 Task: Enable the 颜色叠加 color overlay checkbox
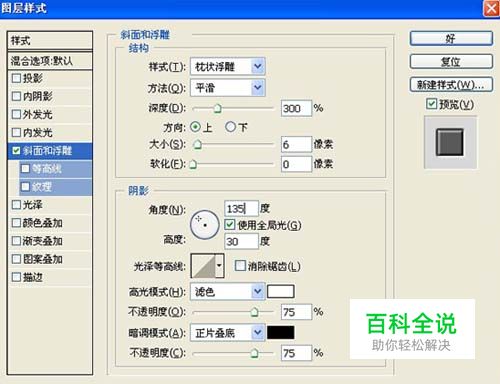[x=16, y=223]
